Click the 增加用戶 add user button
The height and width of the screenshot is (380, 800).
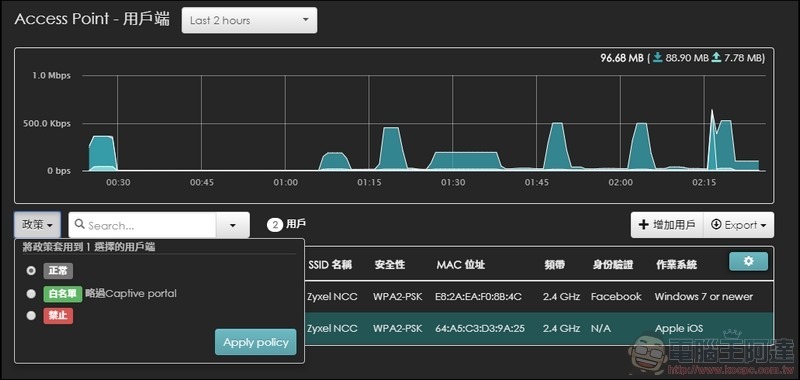coord(667,225)
